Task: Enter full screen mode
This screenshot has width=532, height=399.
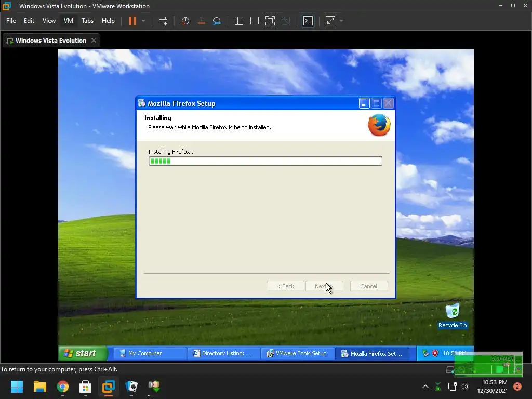Action: [x=270, y=21]
